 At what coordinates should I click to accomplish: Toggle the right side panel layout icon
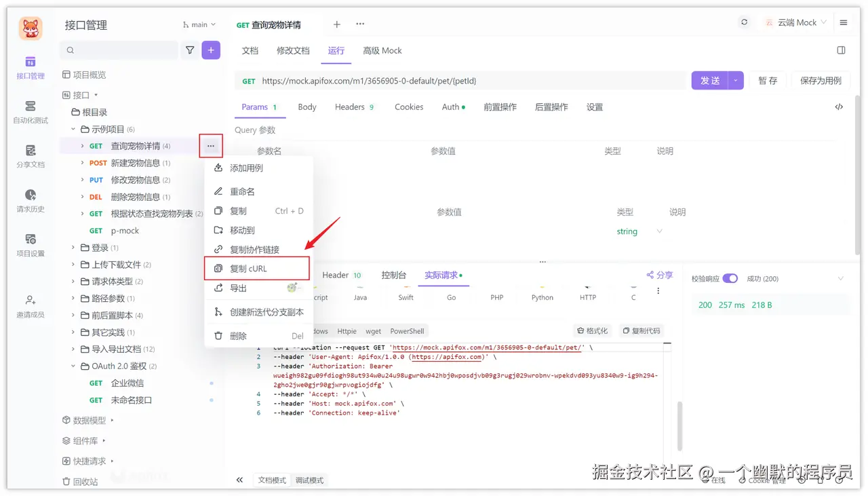(841, 50)
